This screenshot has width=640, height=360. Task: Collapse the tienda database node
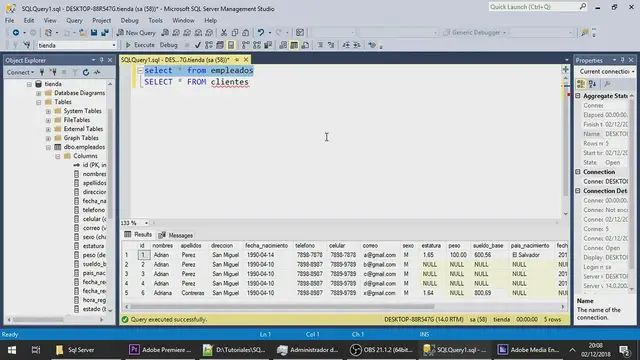point(29,84)
